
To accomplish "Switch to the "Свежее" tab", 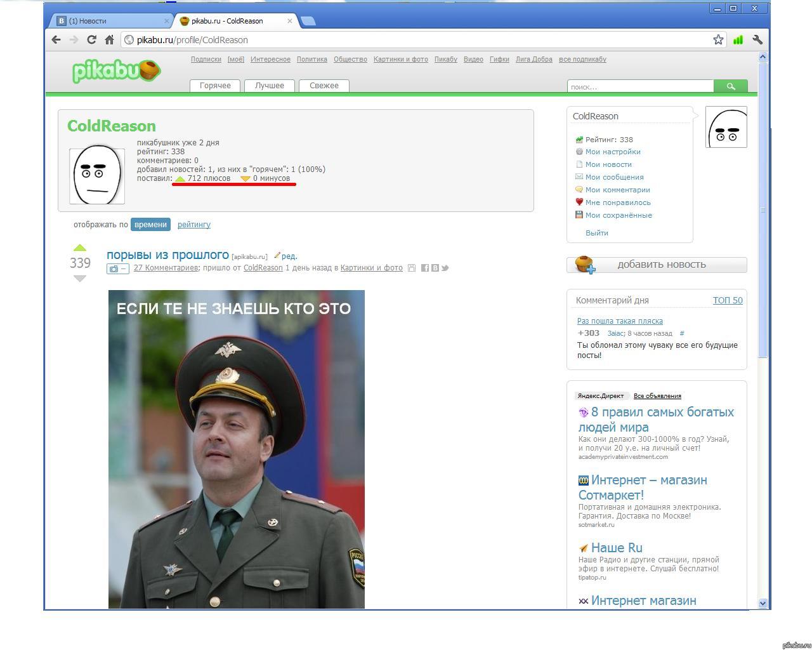I will tap(324, 86).
